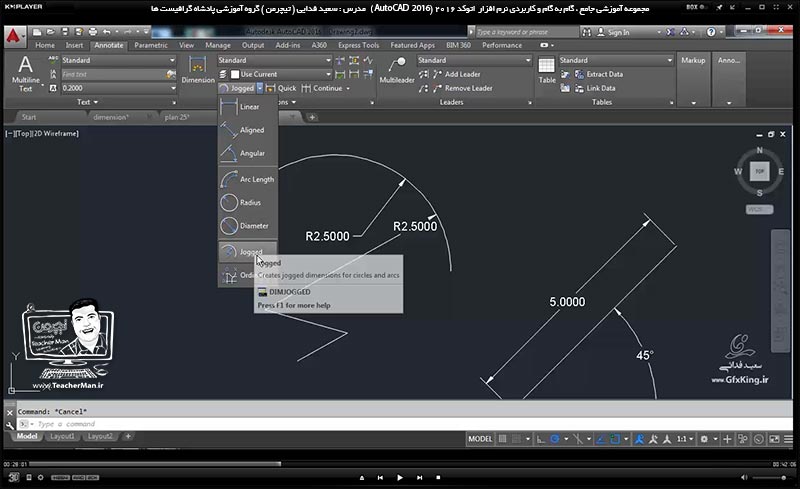
Task: Switch to the Home ribbon tab
Action: [45, 45]
